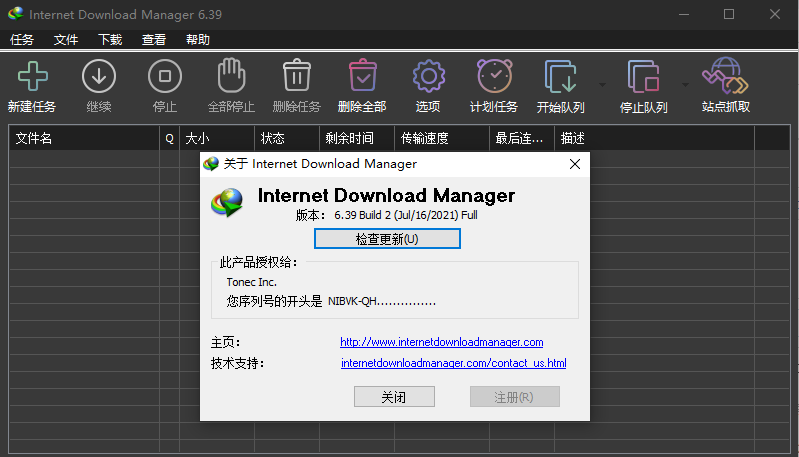799x457 pixels.
Task: Minimize the Internet Download Manager window
Action: click(x=684, y=14)
